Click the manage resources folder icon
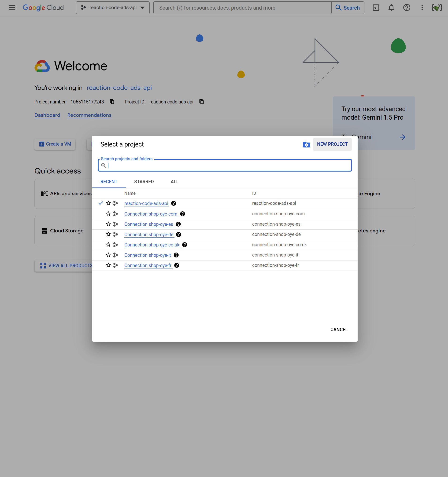This screenshot has width=448, height=477. point(306,144)
